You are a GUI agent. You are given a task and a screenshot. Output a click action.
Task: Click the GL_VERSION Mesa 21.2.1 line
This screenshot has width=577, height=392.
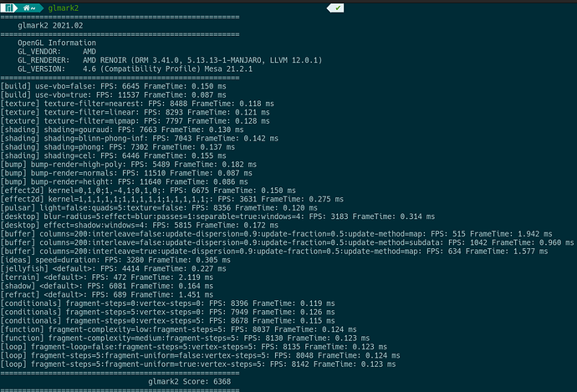135,69
